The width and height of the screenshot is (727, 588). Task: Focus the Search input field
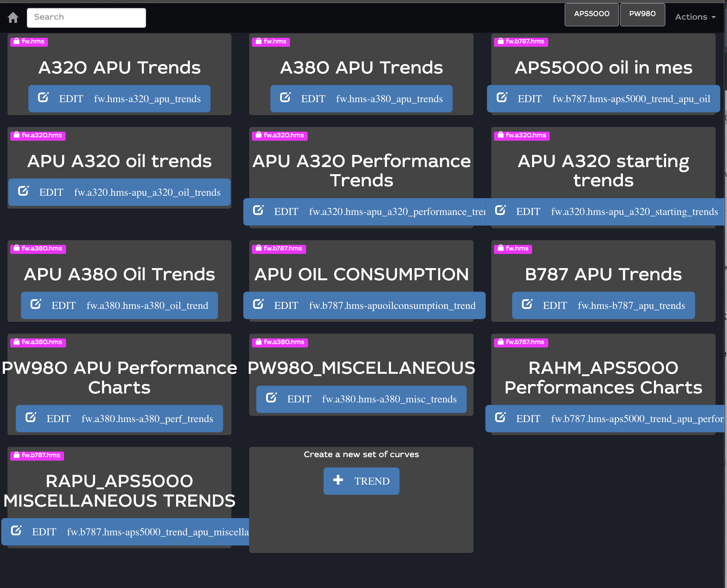coord(86,18)
